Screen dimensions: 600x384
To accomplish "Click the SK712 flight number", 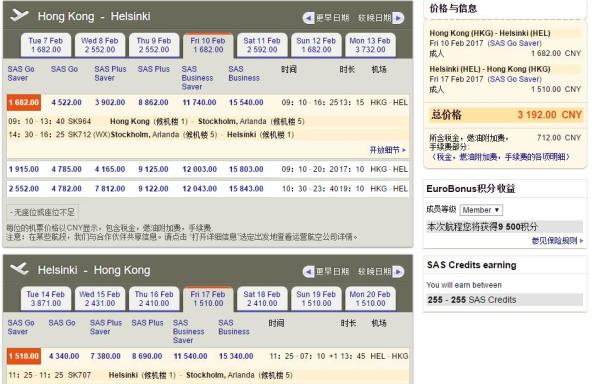I will point(79,135).
